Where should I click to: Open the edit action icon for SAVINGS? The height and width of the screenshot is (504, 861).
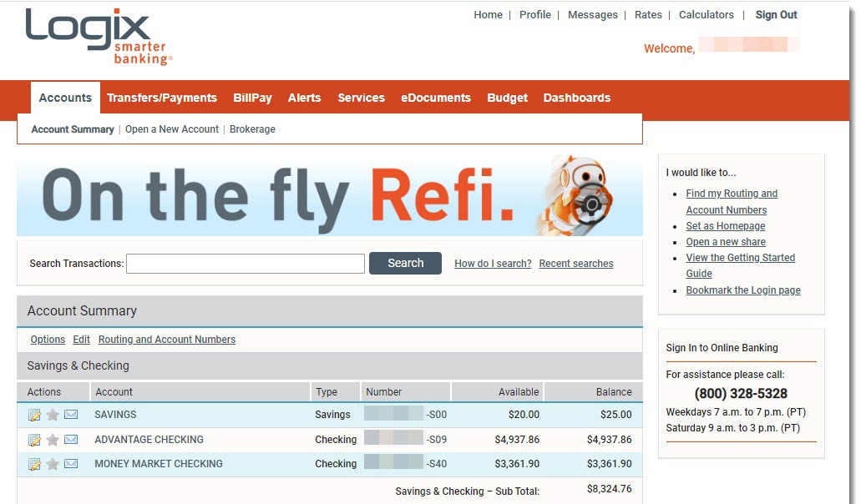click(33, 415)
